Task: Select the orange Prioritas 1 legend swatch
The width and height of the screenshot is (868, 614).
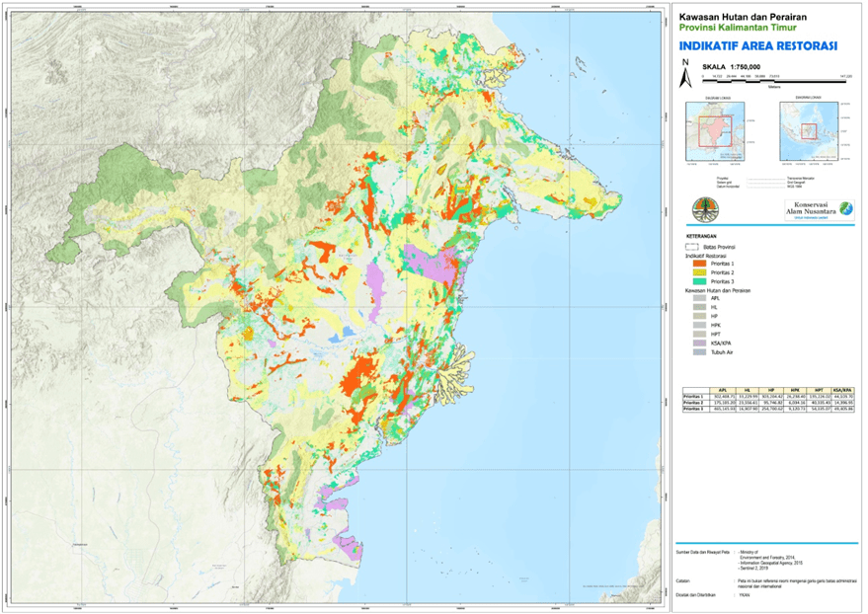Action: pos(697,264)
